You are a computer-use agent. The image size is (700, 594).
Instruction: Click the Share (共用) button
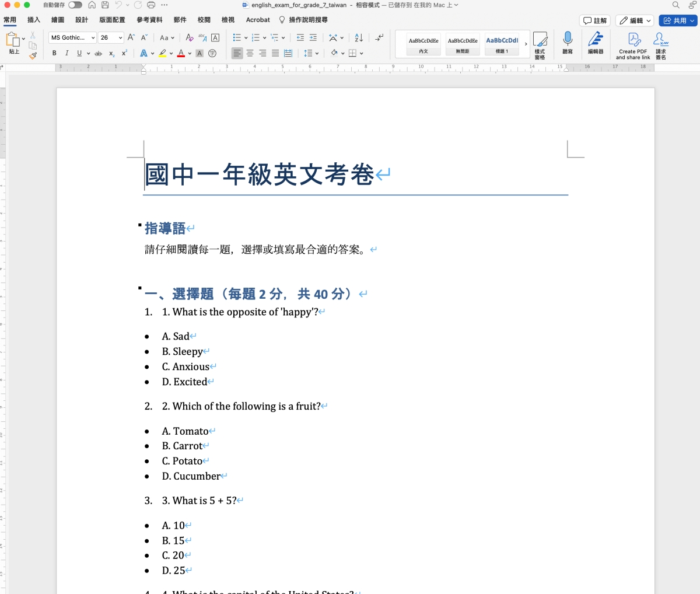(678, 20)
